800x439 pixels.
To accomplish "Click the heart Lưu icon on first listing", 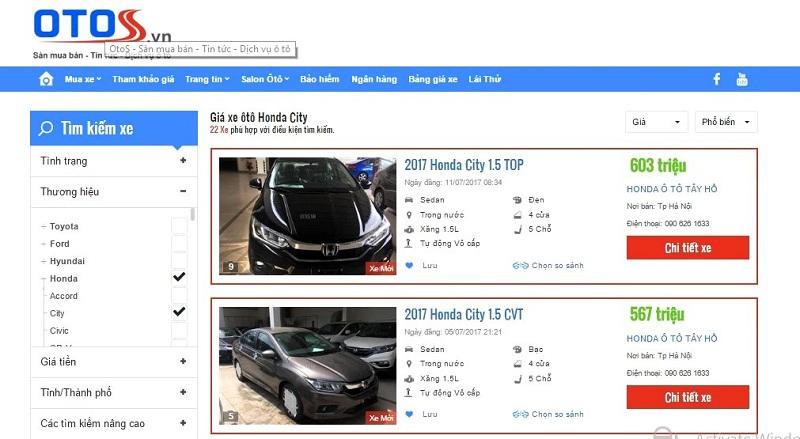I will pyautogui.click(x=409, y=265).
